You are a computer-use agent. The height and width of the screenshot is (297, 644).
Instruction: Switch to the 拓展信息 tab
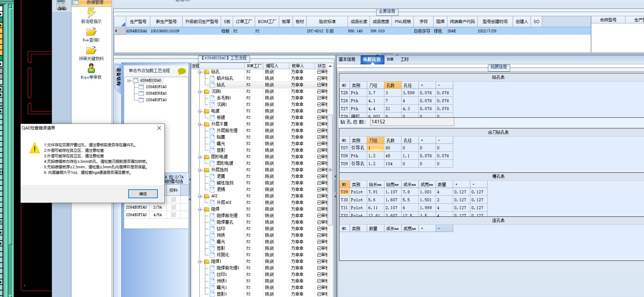372,60
